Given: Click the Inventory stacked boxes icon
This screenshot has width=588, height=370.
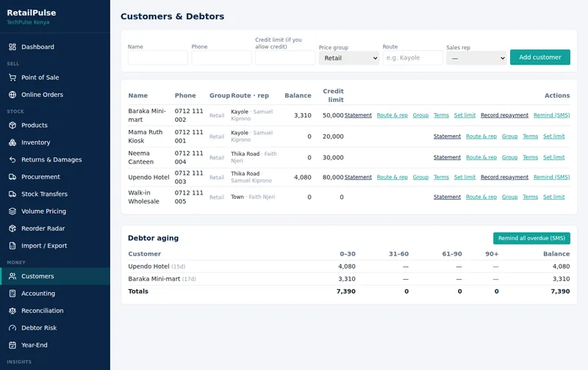Looking at the screenshot, I should [x=12, y=142].
